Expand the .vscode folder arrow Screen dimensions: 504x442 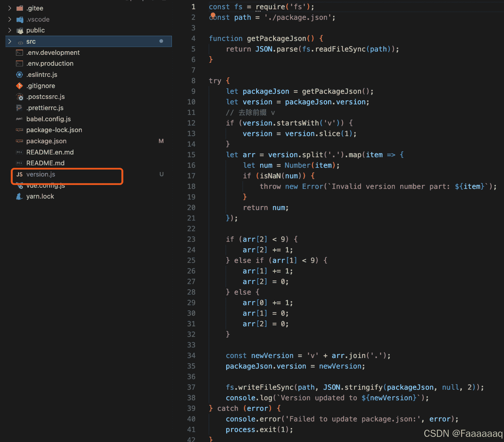(10, 19)
